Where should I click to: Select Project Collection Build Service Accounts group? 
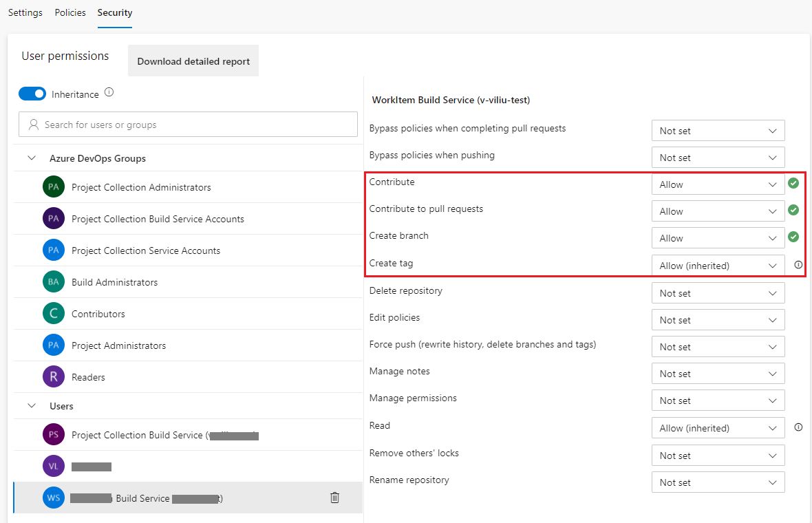click(188, 219)
